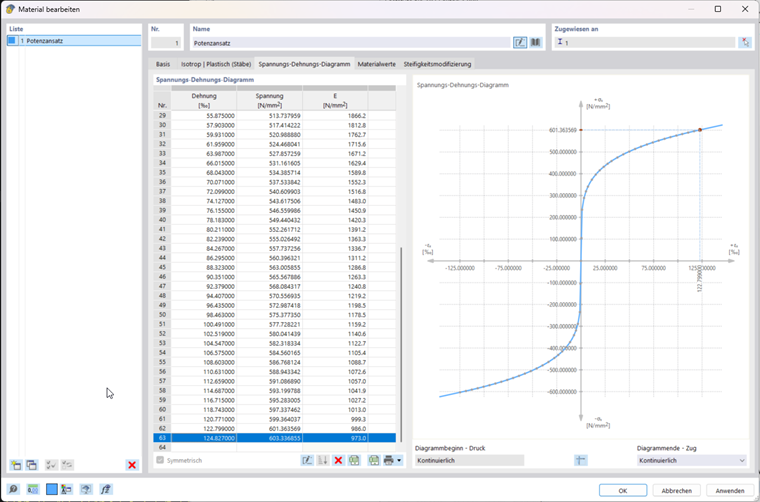Go to the Materialwerte tab
Image resolution: width=760 pixels, height=502 pixels.
[377, 64]
